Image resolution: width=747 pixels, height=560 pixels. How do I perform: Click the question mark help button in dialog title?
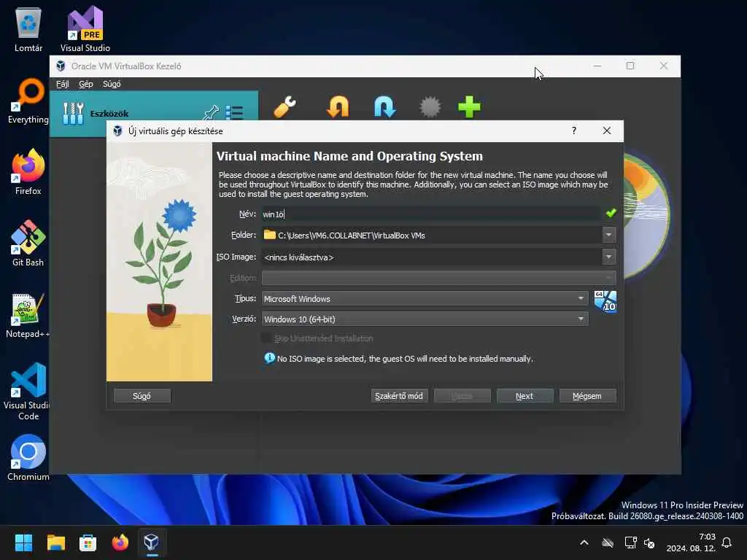pos(574,131)
